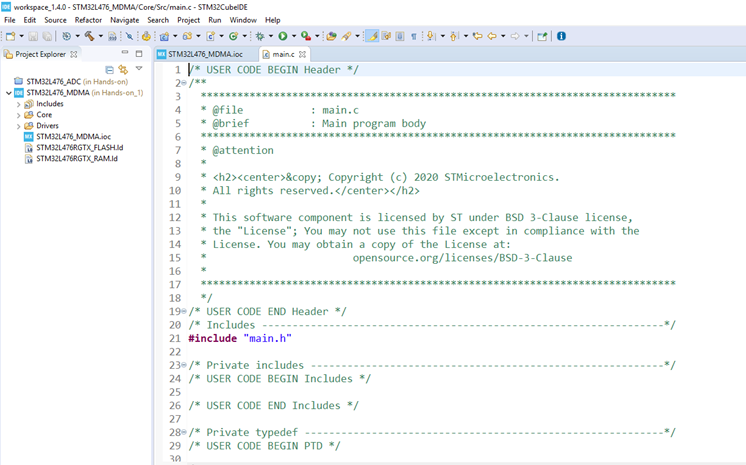Image resolution: width=746 pixels, height=465 pixels.
Task: Click the #include "main.h" line
Action: 240,338
